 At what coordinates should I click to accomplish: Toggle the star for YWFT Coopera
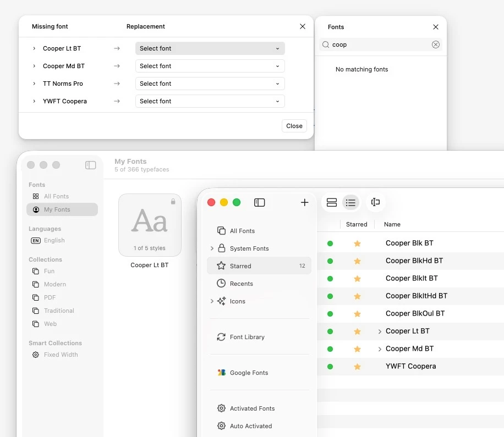357,367
